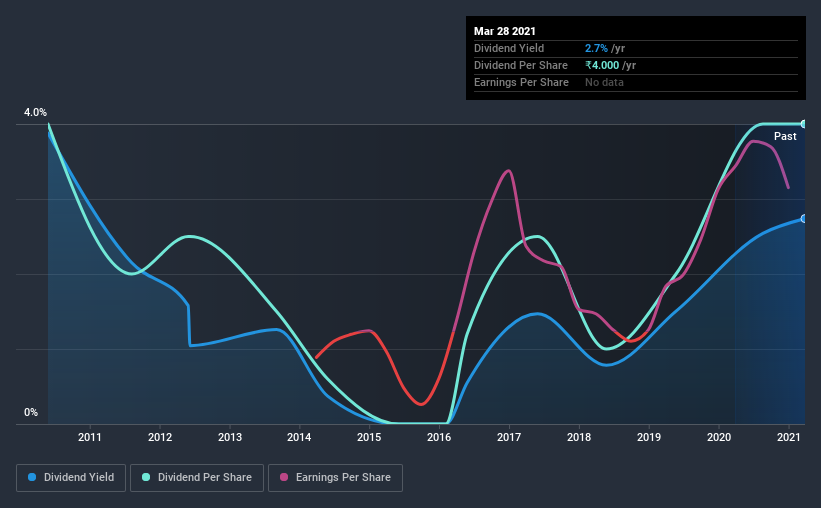Click the 2012 x-axis label
Viewport: 821px width, 508px height.
coord(160,437)
